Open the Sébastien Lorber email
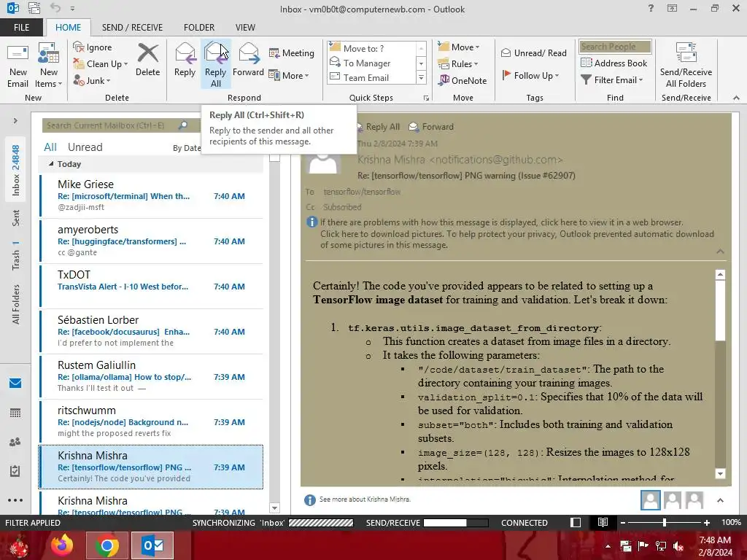Viewport: 747px width, 560px height. [x=151, y=331]
